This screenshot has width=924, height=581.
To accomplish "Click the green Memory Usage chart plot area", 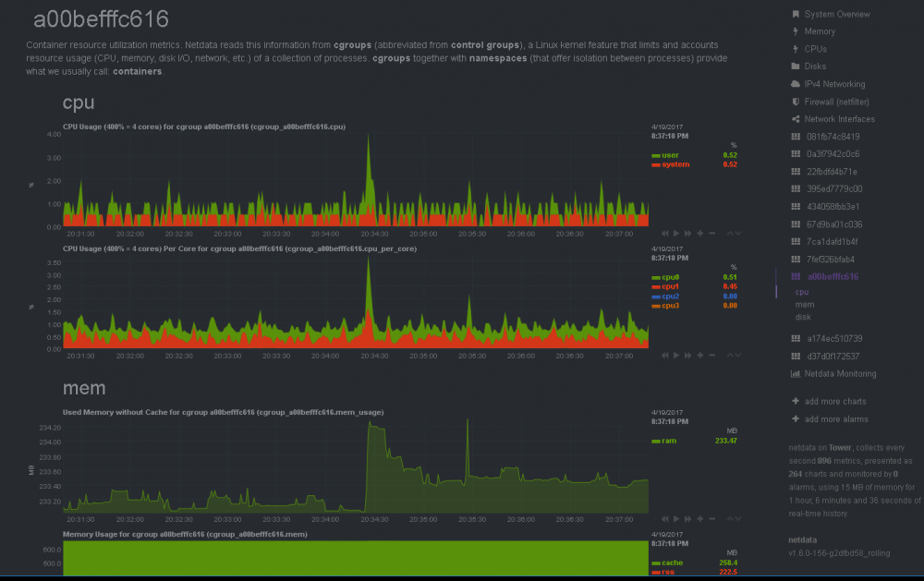I will [x=356, y=558].
